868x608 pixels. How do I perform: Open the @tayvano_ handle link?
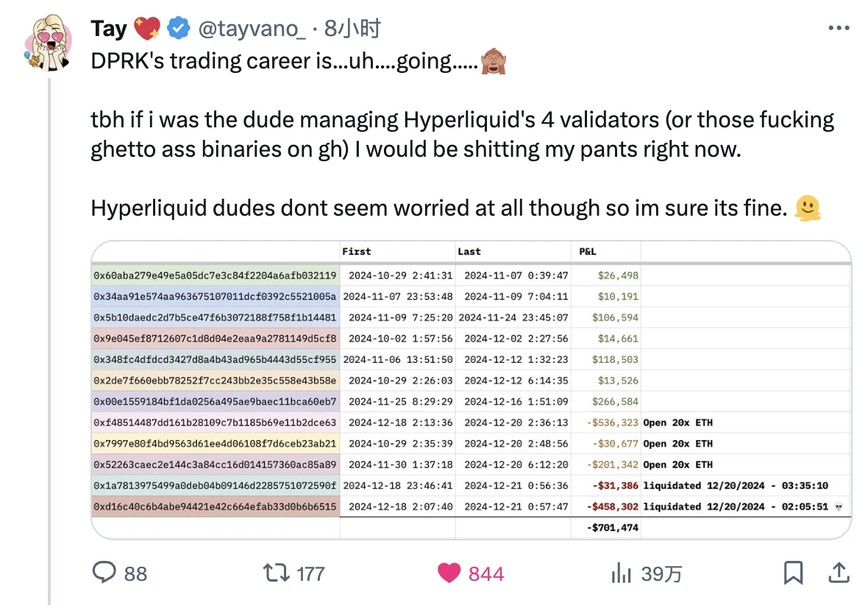(250, 29)
